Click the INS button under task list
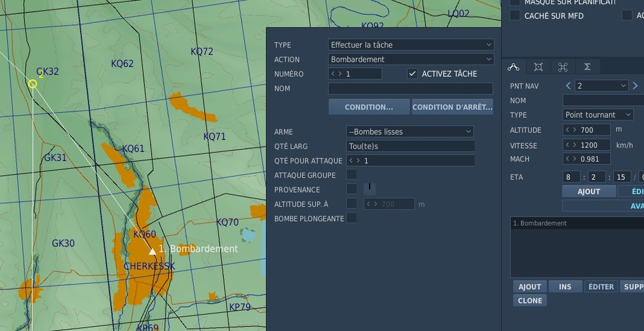Screen dimensions: 644x331 coord(565,287)
